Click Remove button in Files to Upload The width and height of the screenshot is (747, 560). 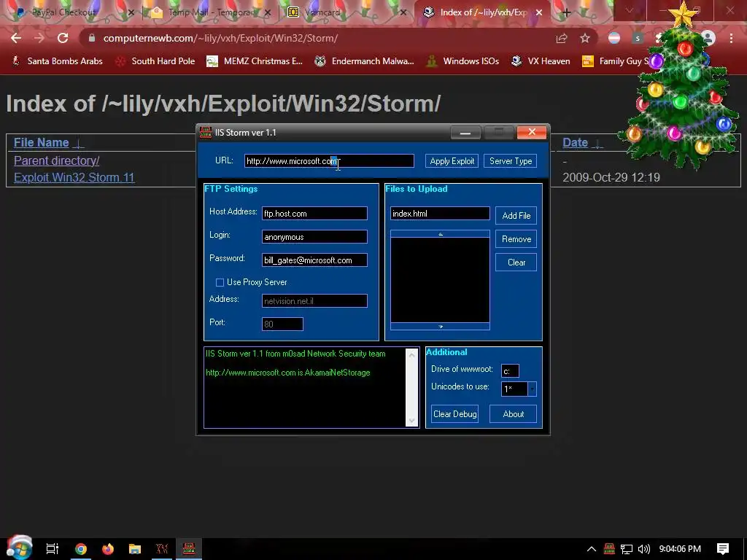(516, 239)
